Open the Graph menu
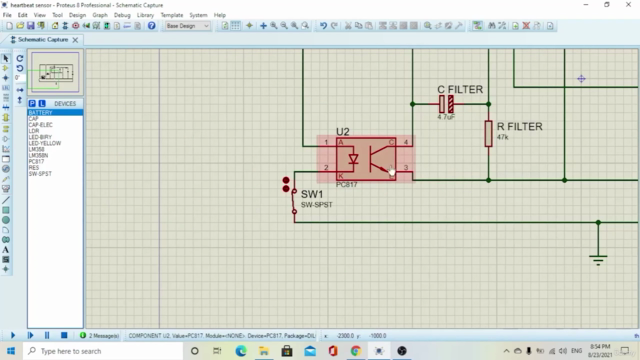This screenshot has height=360, width=640. 100,15
